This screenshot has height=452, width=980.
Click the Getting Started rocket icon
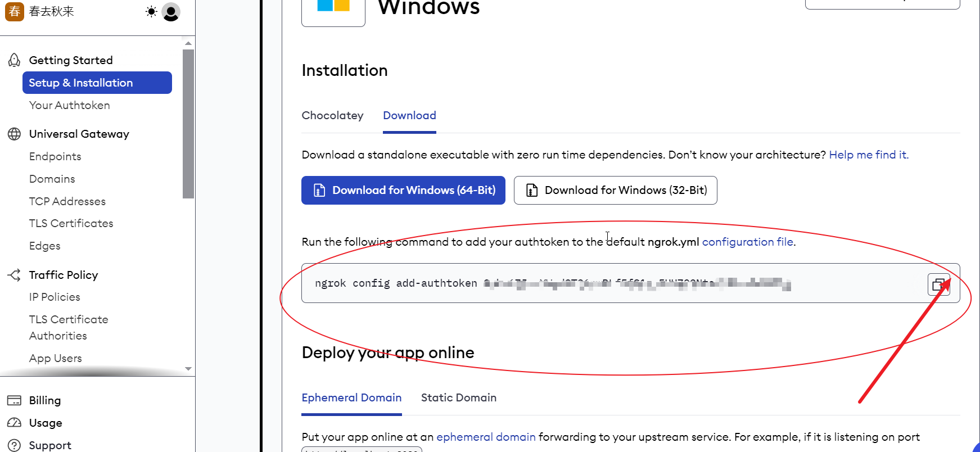(14, 60)
